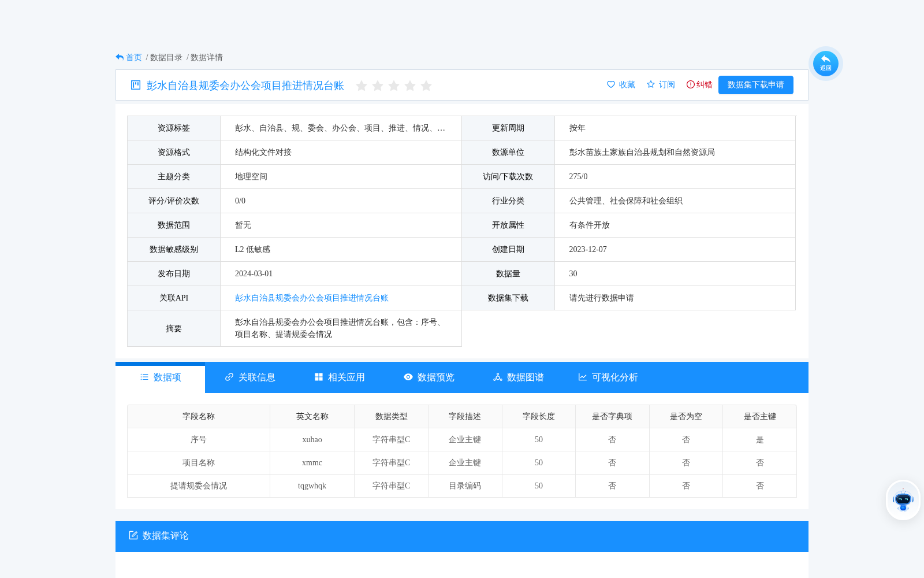Switch to the 关联信息 tab
The image size is (924, 578).
click(x=250, y=377)
